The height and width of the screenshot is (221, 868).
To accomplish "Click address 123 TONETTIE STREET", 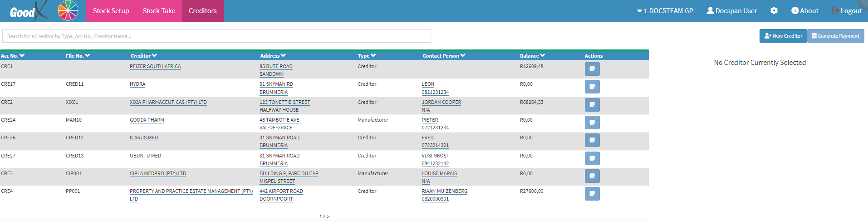I will pyautogui.click(x=285, y=103).
